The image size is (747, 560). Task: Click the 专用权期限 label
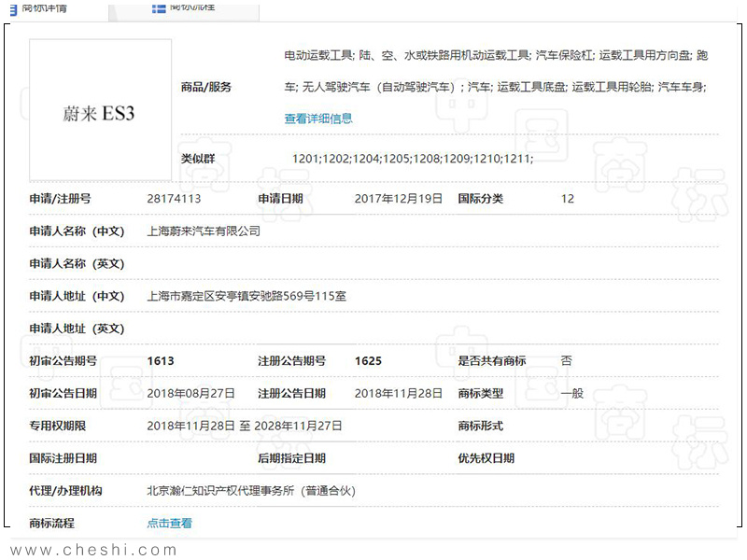(x=58, y=426)
